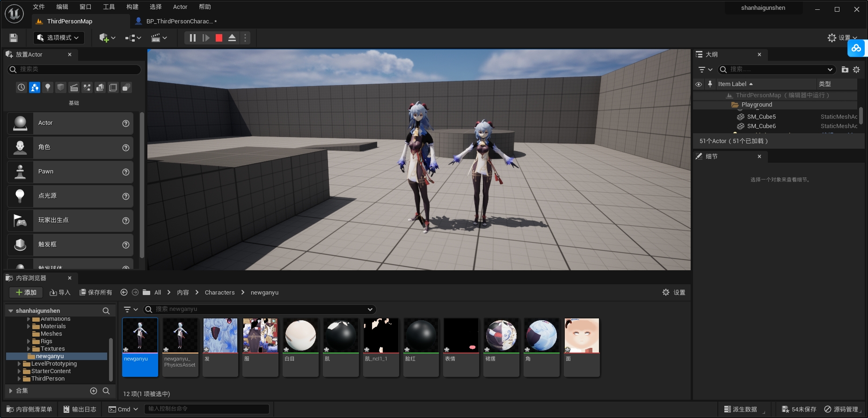Select the newganyu skeletal mesh thumbnail

140,347
